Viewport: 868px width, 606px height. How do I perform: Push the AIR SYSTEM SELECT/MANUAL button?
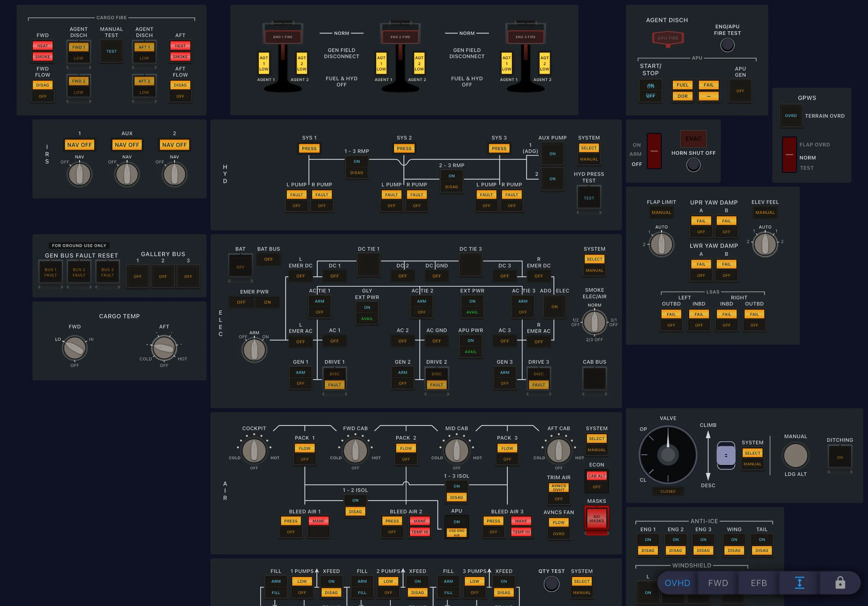(x=596, y=444)
